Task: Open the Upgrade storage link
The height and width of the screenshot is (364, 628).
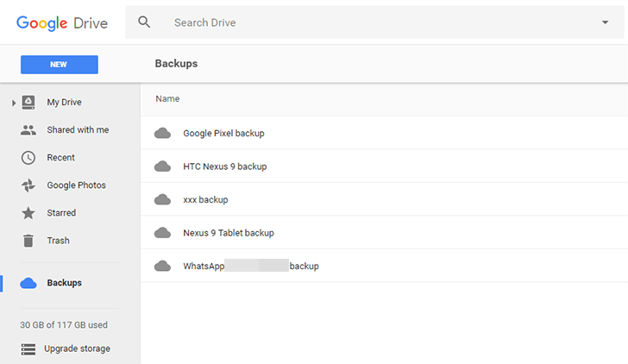Action: tap(77, 348)
